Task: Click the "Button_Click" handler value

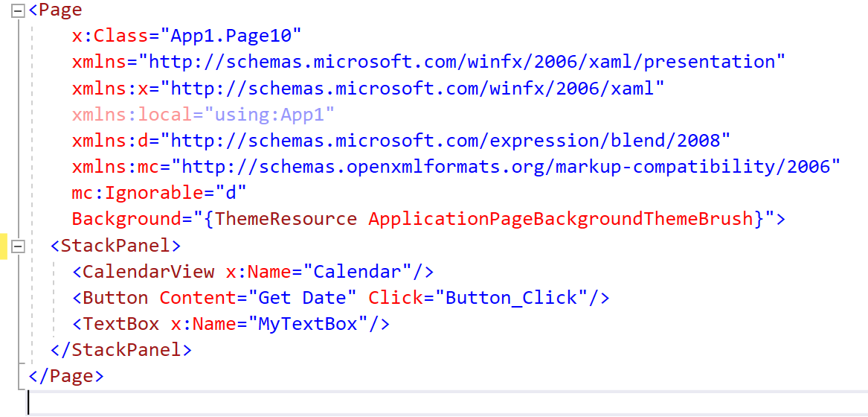Action: 511,298
